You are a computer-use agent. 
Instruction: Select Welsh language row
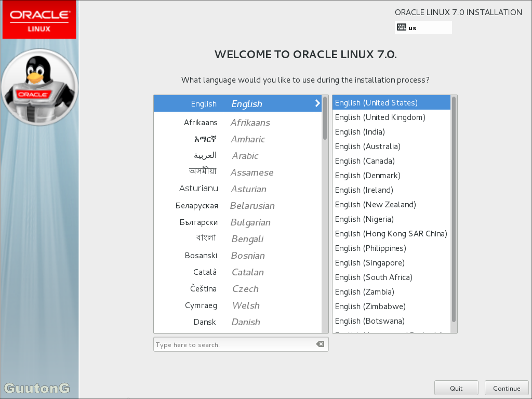(237, 305)
